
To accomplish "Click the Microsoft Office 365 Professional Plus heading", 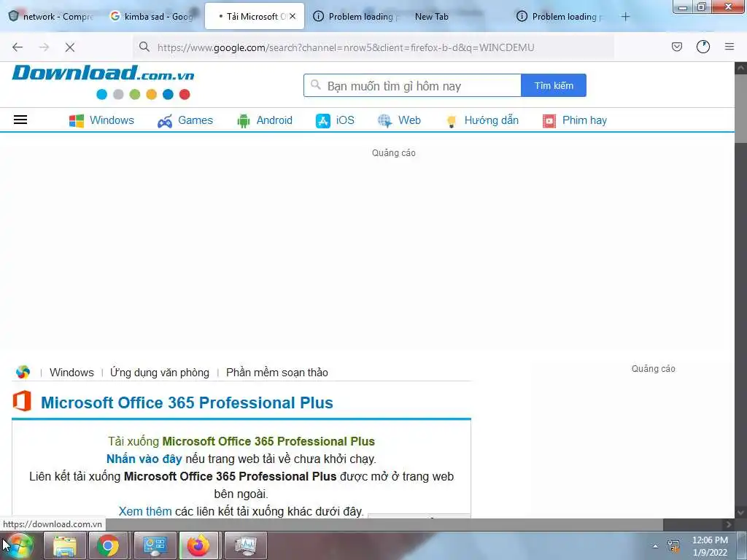I will pyautogui.click(x=187, y=402).
